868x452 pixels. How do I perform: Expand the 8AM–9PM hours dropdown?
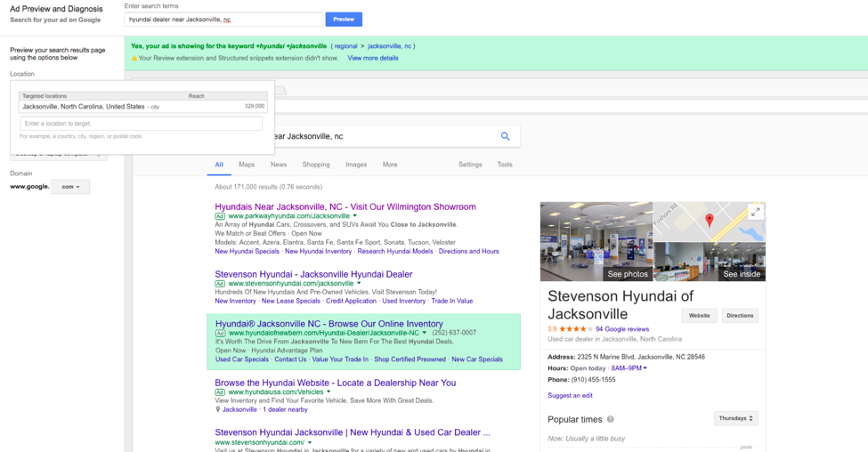click(629, 368)
